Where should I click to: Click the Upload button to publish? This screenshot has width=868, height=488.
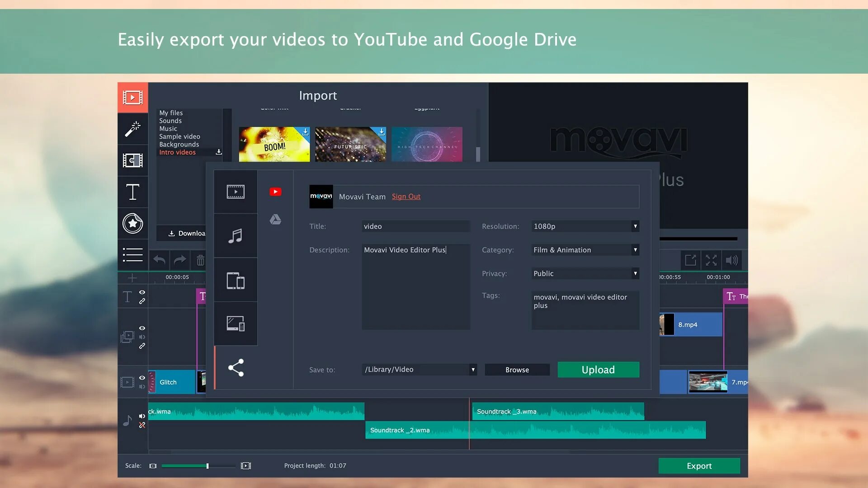point(599,370)
